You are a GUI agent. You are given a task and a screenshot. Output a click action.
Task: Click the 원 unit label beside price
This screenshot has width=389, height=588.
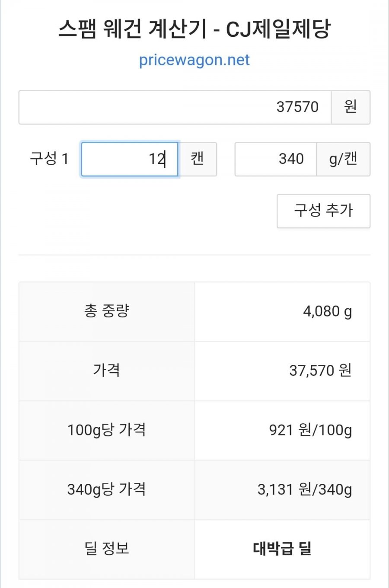(x=351, y=107)
